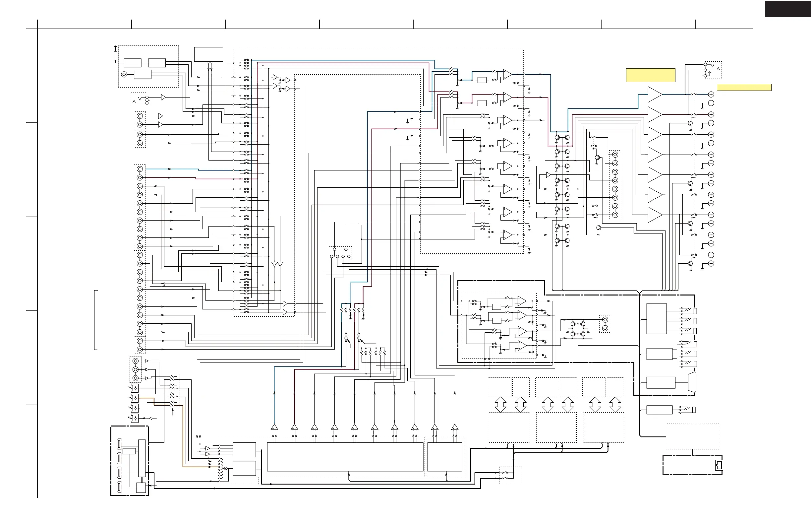
Task: Click the top connector in the bold bottom-left box
Action: pyautogui.click(x=119, y=444)
